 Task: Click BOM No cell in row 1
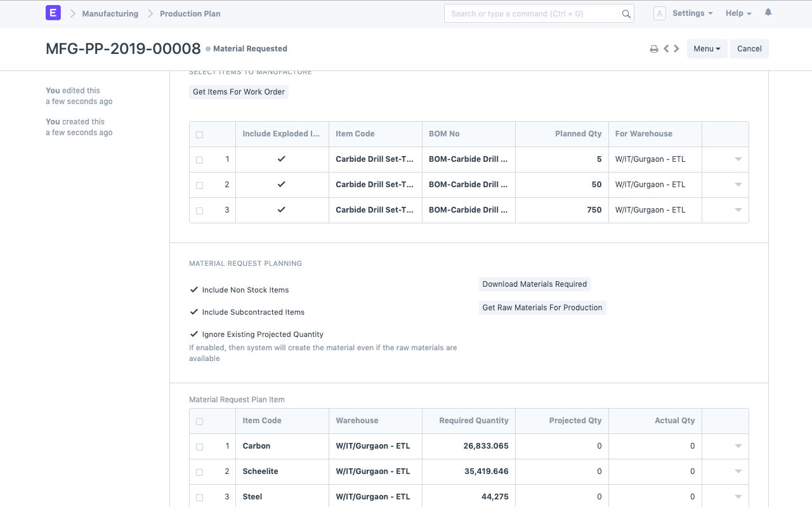(x=469, y=159)
